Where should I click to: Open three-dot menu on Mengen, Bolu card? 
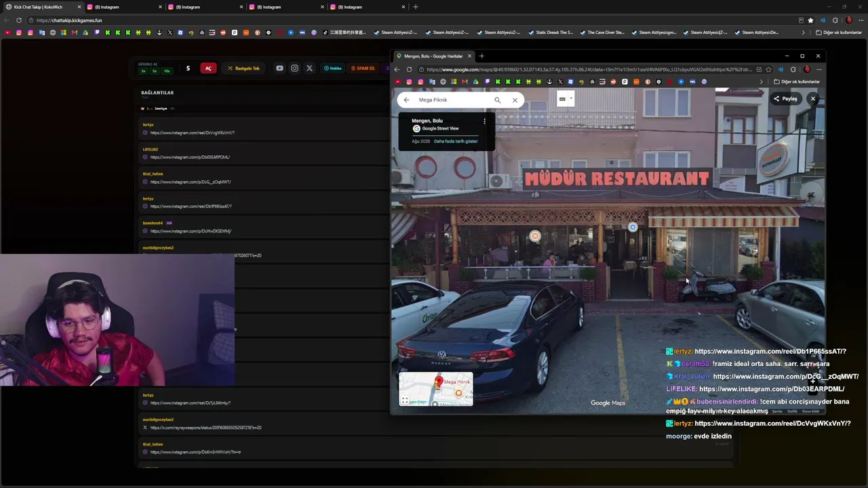tap(484, 121)
